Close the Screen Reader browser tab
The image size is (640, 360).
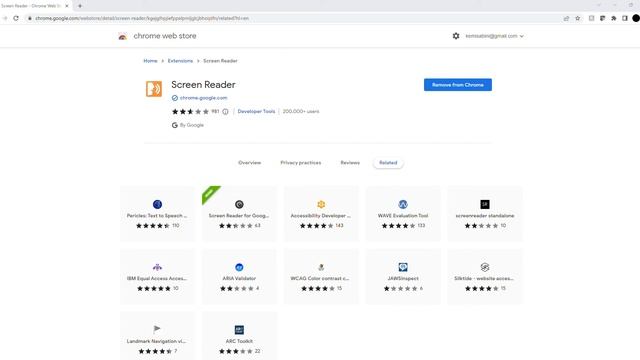[x=67, y=6]
